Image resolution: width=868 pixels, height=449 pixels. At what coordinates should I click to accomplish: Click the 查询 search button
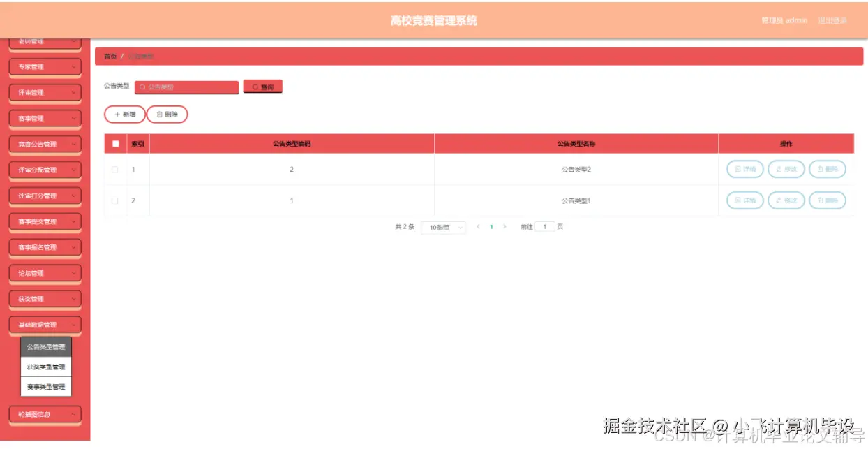coord(263,87)
